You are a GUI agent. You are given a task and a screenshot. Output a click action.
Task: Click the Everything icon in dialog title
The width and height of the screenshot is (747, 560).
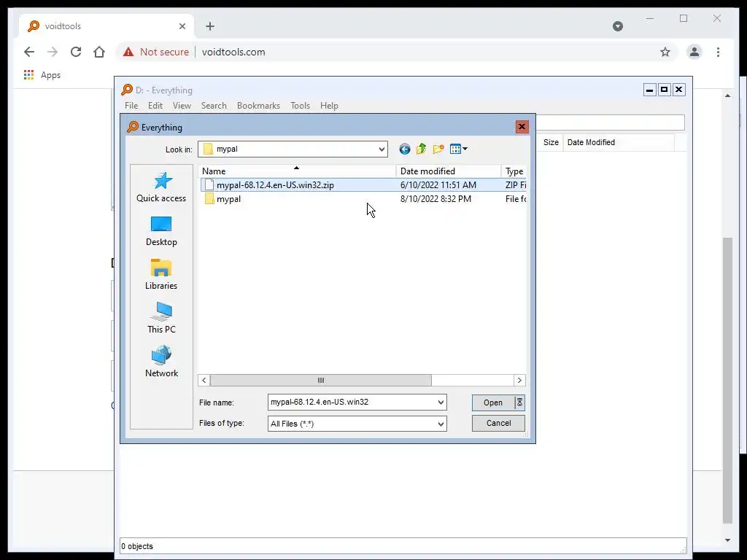click(x=133, y=127)
